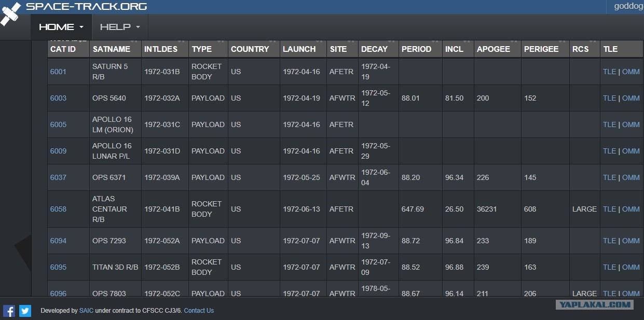Sort table by INTLDES column
The image size is (644, 320).
click(165, 49)
